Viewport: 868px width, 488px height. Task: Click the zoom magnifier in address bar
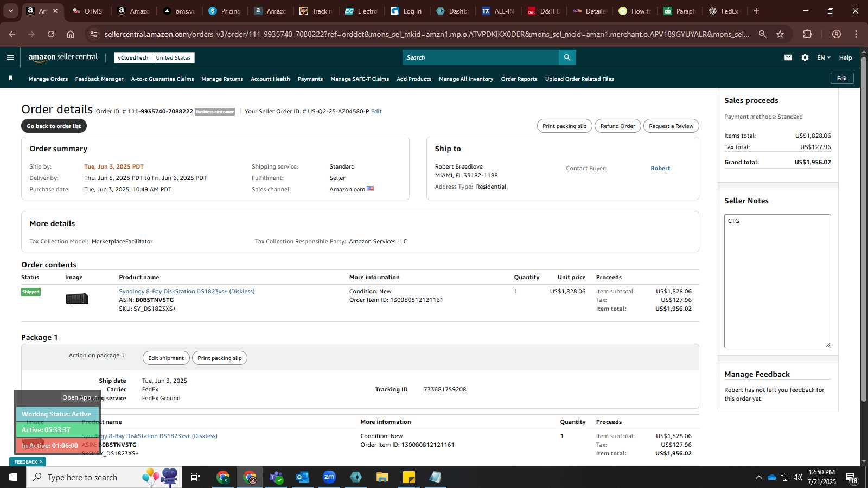coord(762,34)
